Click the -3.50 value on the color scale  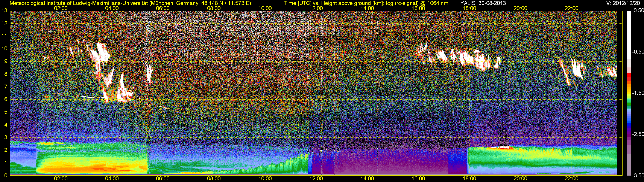coord(638,176)
